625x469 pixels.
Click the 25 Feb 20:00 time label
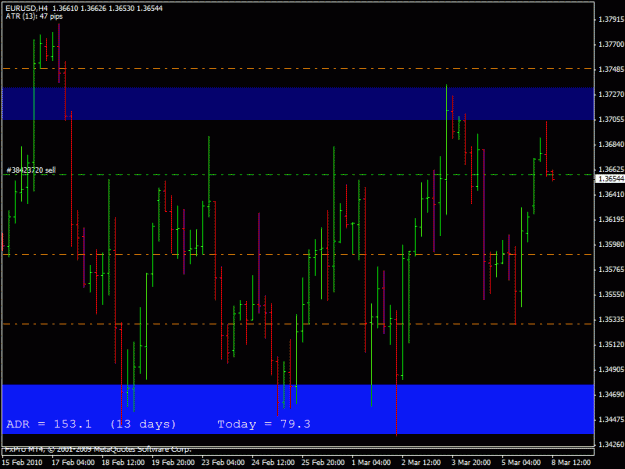click(323, 462)
